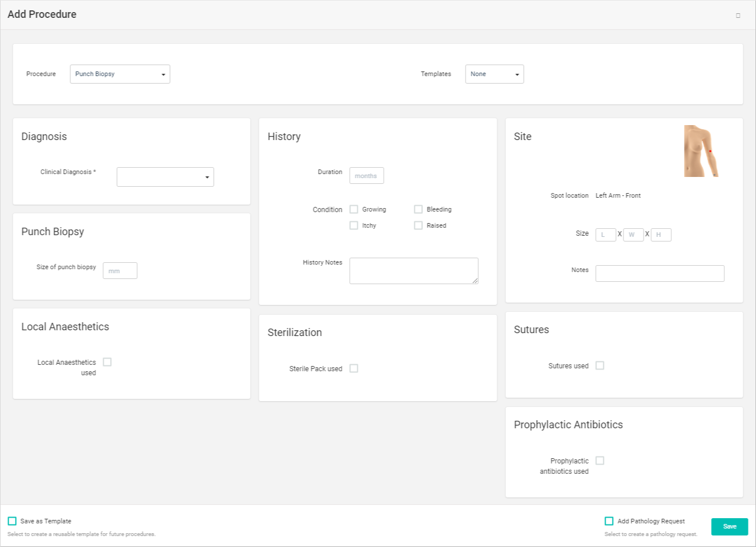Image resolution: width=756 pixels, height=547 pixels.
Task: Check the Add Pathology Request box
Action: (609, 521)
